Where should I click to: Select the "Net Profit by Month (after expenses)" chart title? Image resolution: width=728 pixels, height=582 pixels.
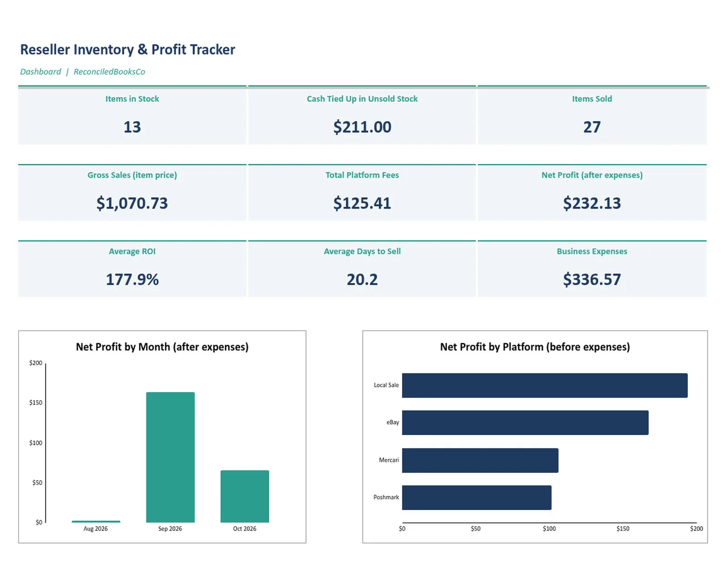[162, 347]
